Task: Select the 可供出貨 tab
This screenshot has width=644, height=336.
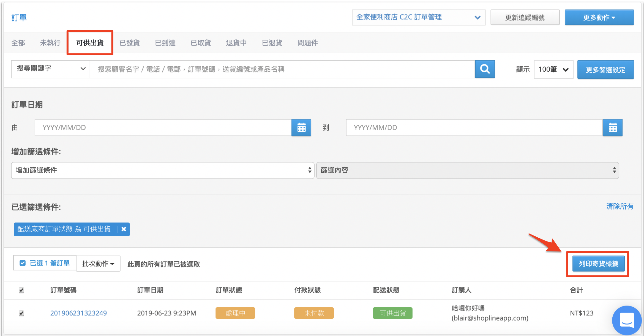Action: coord(90,43)
